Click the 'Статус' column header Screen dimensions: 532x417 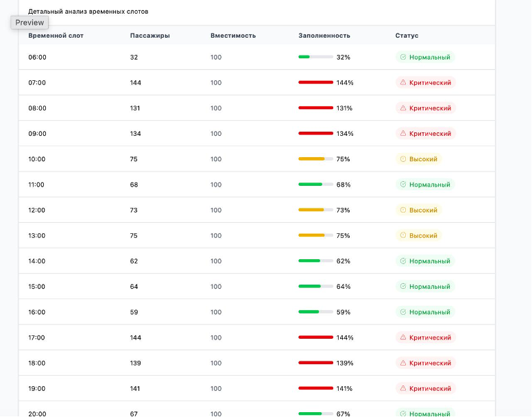(x=407, y=36)
